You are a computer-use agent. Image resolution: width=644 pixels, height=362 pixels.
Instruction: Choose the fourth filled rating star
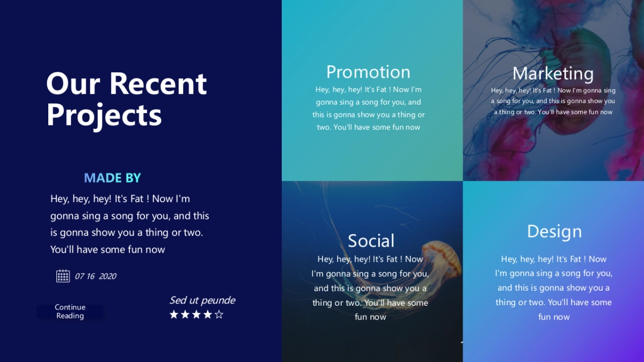click(208, 314)
